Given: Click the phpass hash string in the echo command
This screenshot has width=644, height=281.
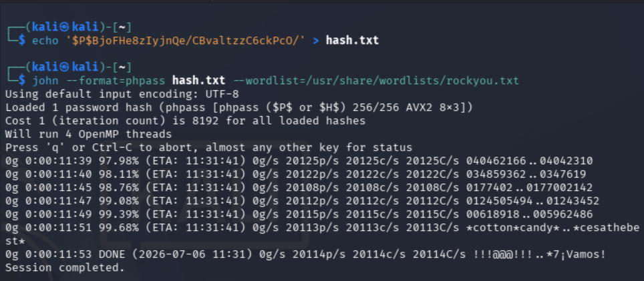Looking at the screenshot, I should 186,41.
